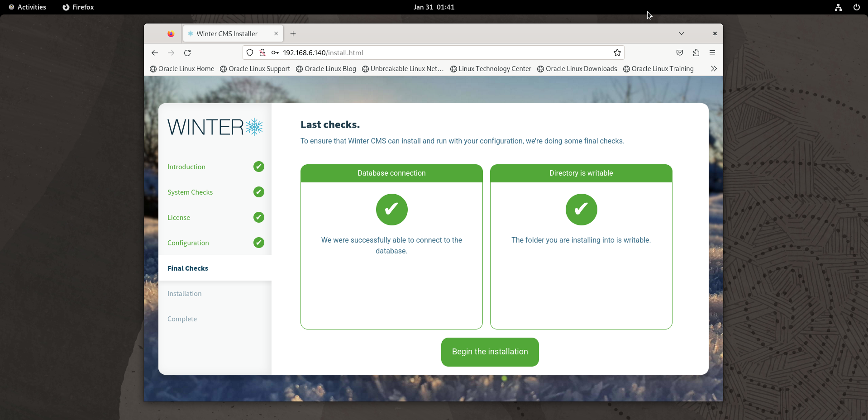Open the Firefox View pinned icon
This screenshot has width=868, height=420.
(171, 34)
